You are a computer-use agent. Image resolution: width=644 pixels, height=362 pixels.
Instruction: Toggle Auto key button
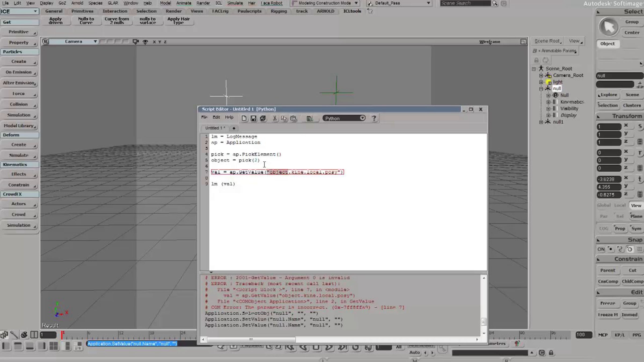click(x=414, y=353)
